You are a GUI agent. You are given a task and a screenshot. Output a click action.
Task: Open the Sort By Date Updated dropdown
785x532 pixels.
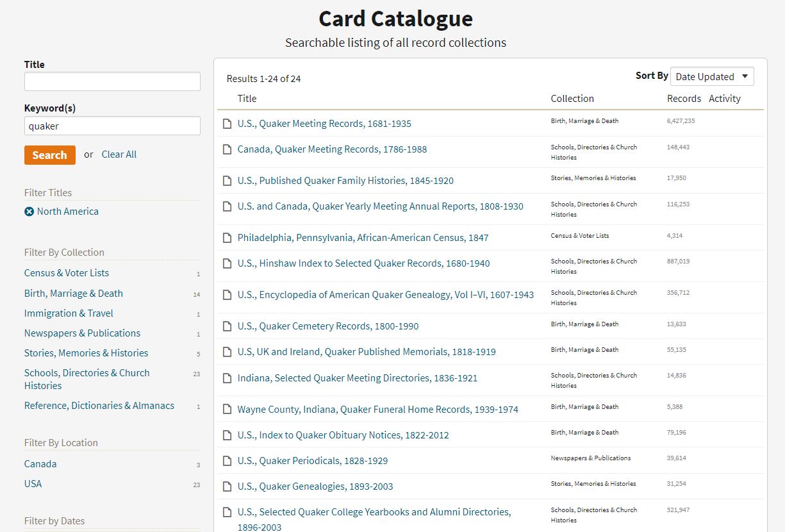pos(711,76)
